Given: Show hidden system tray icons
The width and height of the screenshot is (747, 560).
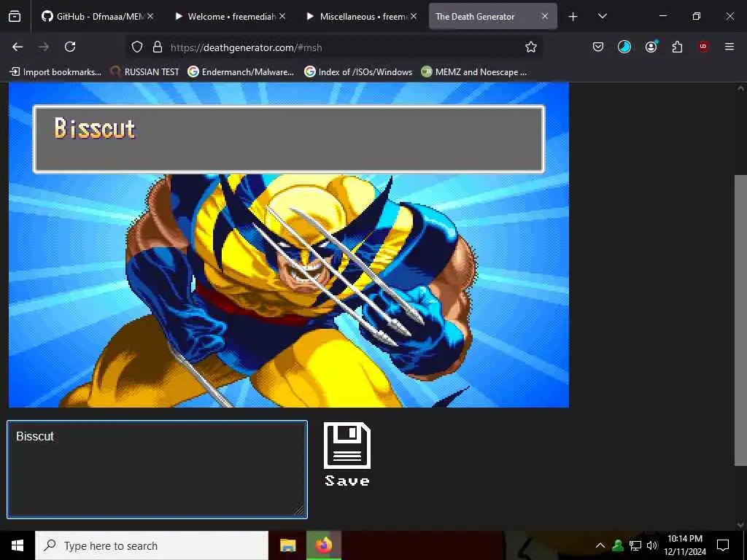Looking at the screenshot, I should pos(600,545).
